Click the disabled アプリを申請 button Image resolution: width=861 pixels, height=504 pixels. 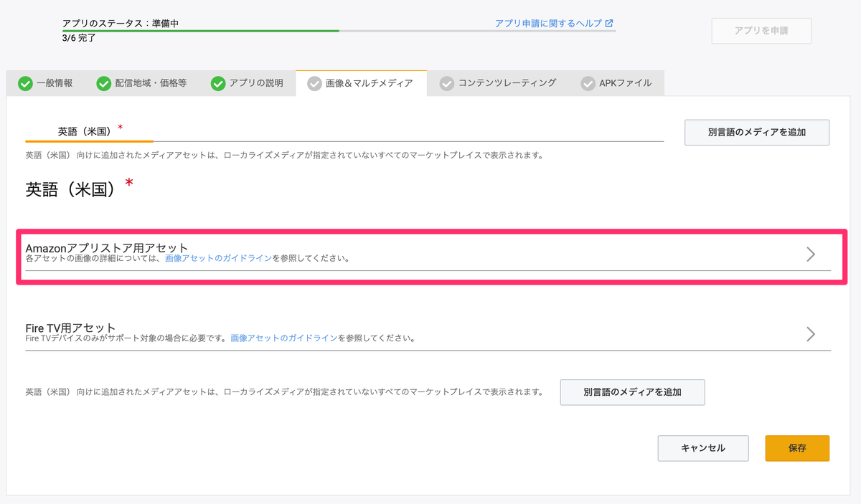(x=761, y=31)
